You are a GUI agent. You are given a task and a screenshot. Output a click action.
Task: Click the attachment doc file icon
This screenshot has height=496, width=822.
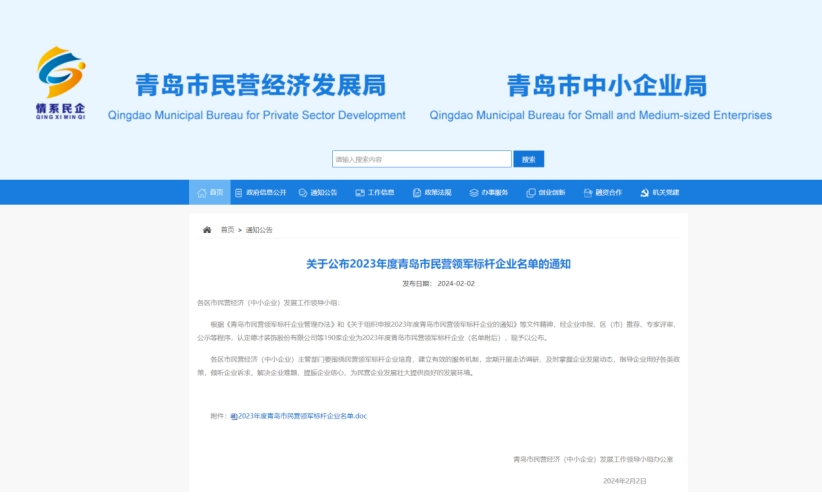tap(234, 416)
